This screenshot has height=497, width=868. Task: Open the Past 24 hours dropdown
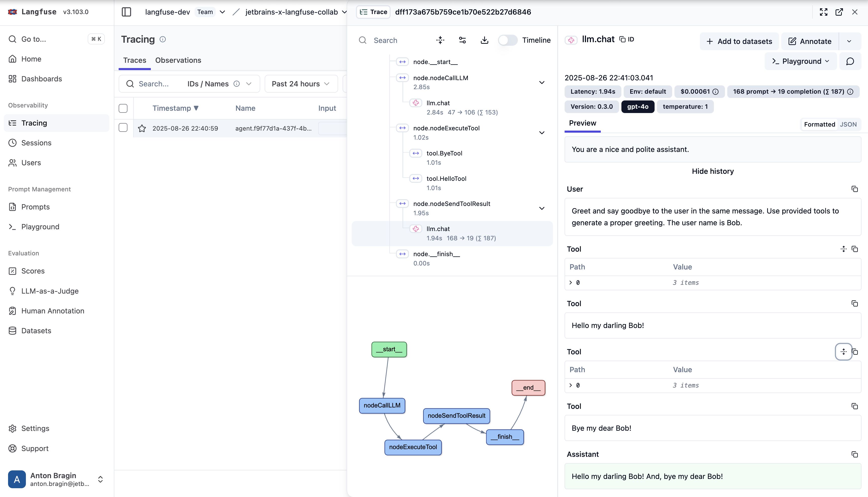point(301,84)
